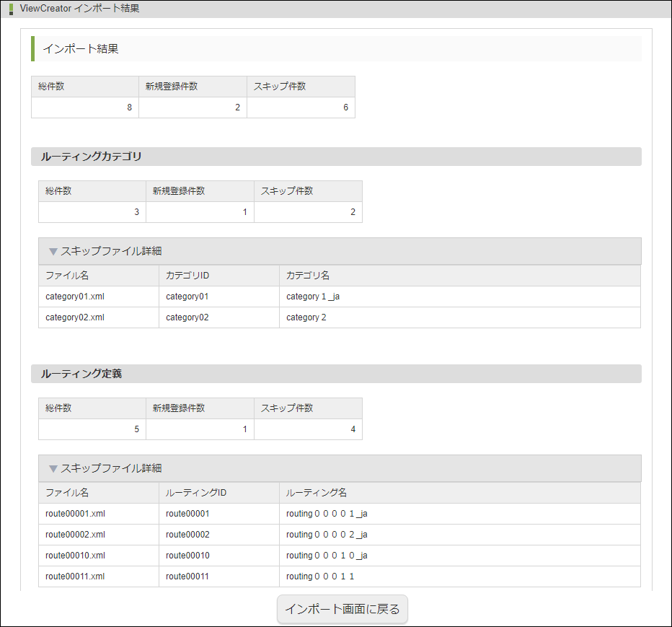
Task: Click the ルーティングカテゴリ スキップ件数 value 2
Action: coord(308,212)
